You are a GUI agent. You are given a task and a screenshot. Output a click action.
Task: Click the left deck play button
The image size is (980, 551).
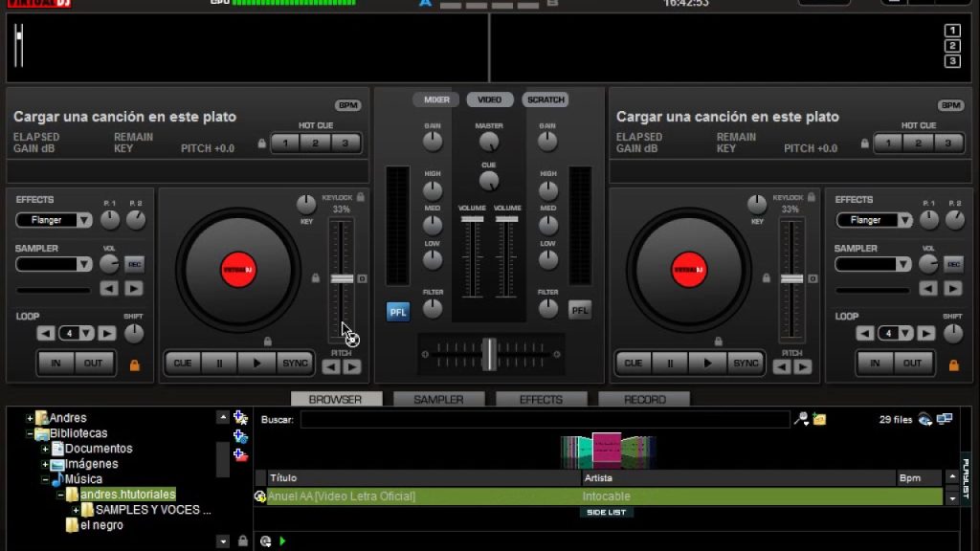click(256, 363)
